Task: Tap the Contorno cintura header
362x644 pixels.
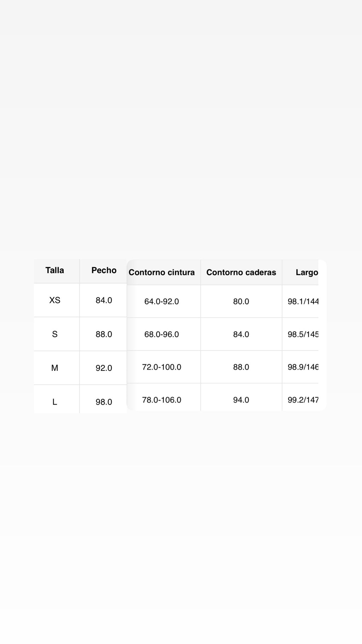Action: tap(162, 272)
